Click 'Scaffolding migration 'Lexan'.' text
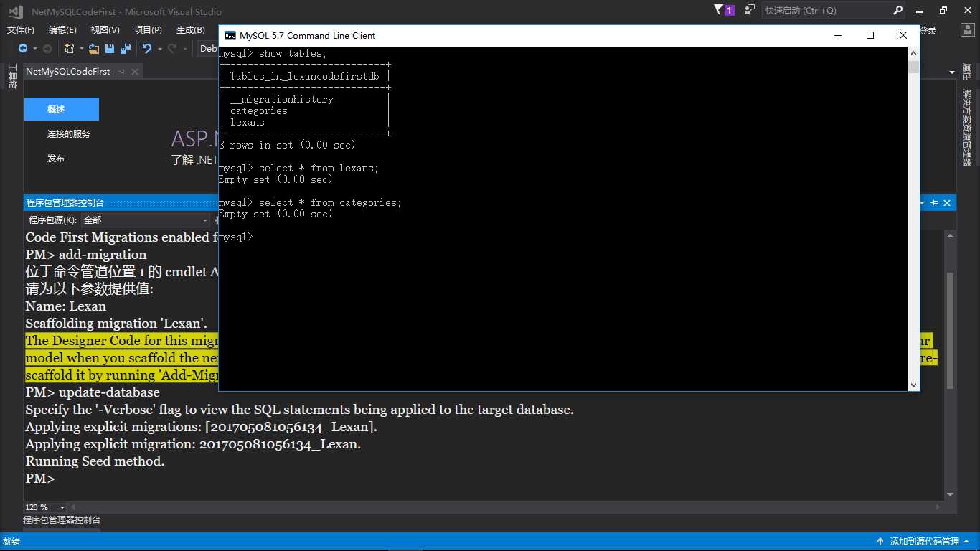The height and width of the screenshot is (551, 980). pyautogui.click(x=116, y=324)
